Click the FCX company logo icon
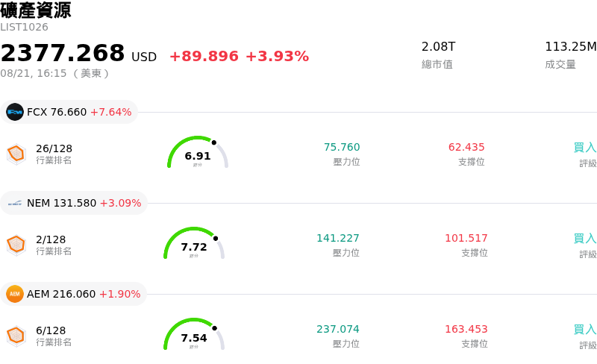 tap(15, 112)
